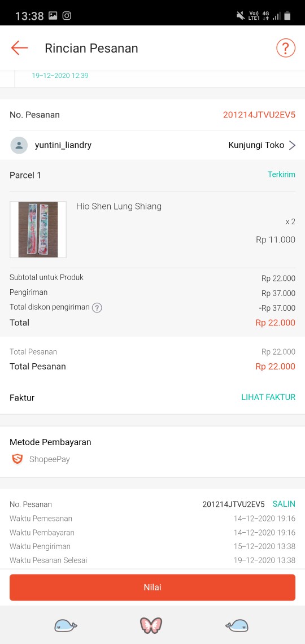The height and width of the screenshot is (644, 305).
Task: Open the Terkirim delivery status
Action: [x=281, y=175]
